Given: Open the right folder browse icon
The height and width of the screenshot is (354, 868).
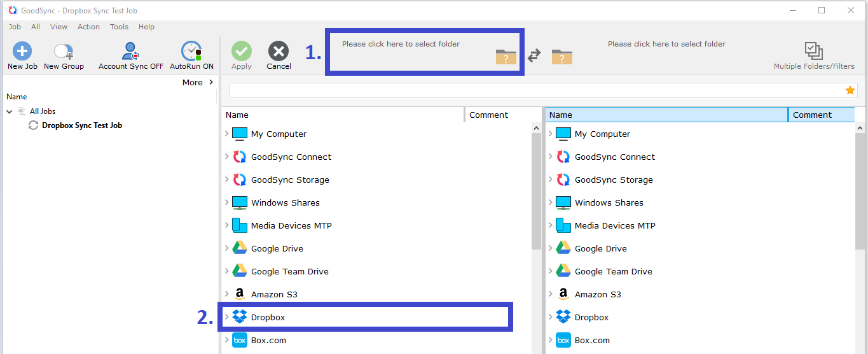Looking at the screenshot, I should point(561,57).
